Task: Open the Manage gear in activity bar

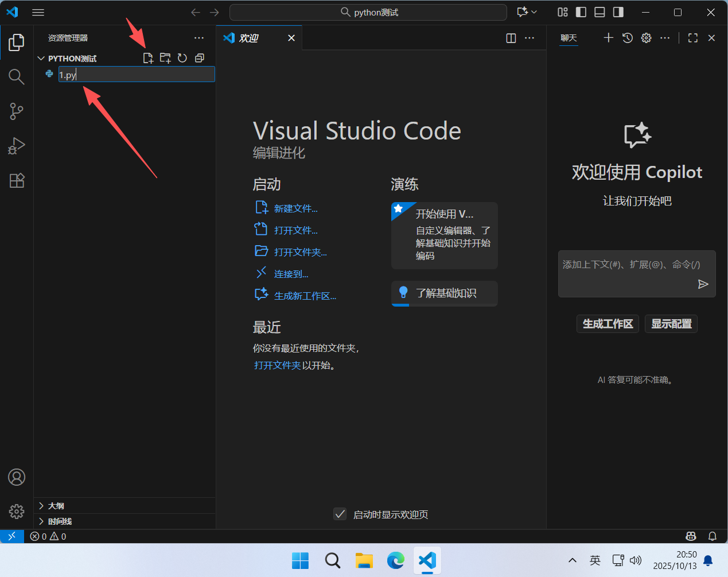Action: 17,512
